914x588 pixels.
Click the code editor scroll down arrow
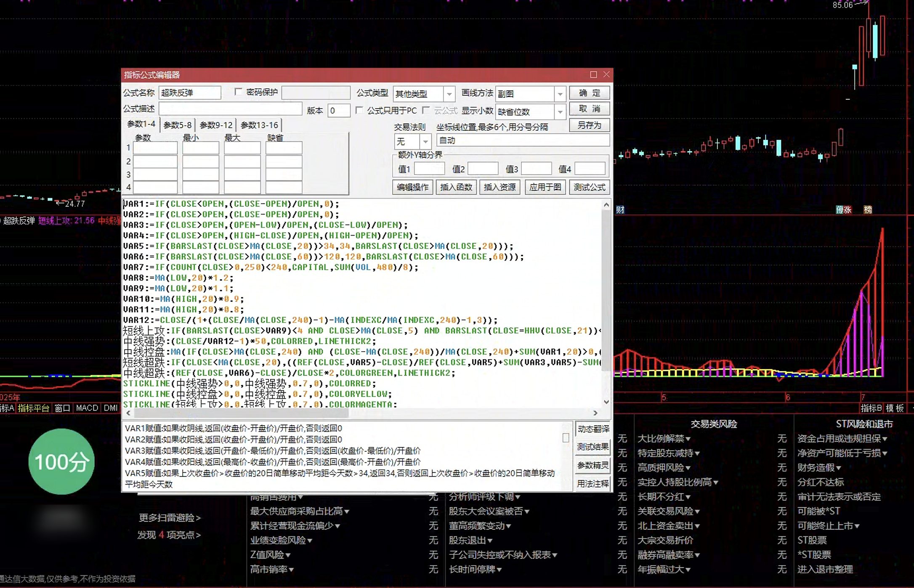click(x=606, y=402)
